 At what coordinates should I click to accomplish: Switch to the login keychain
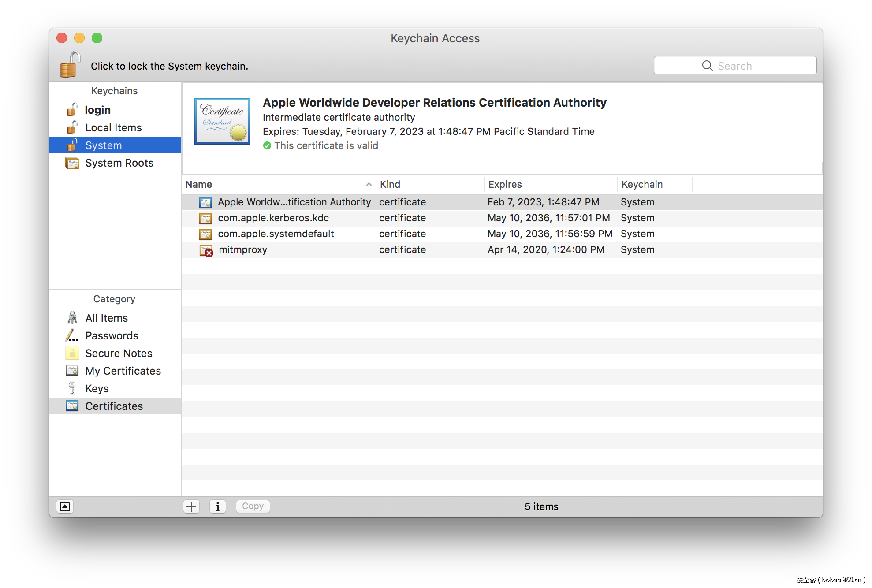[97, 110]
